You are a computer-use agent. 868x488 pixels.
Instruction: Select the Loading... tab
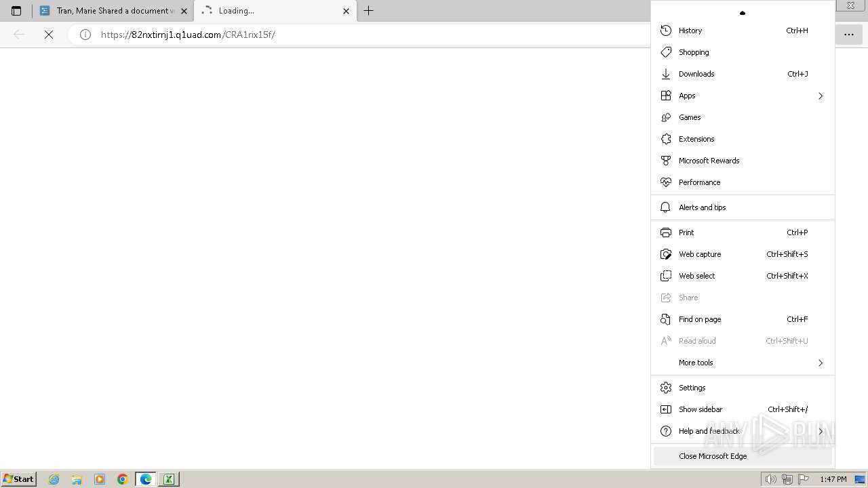click(275, 11)
